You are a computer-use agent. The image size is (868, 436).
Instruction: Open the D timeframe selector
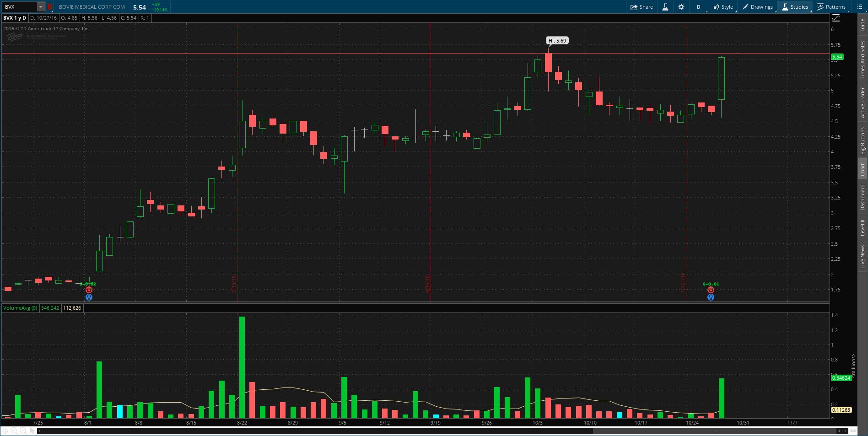(699, 7)
